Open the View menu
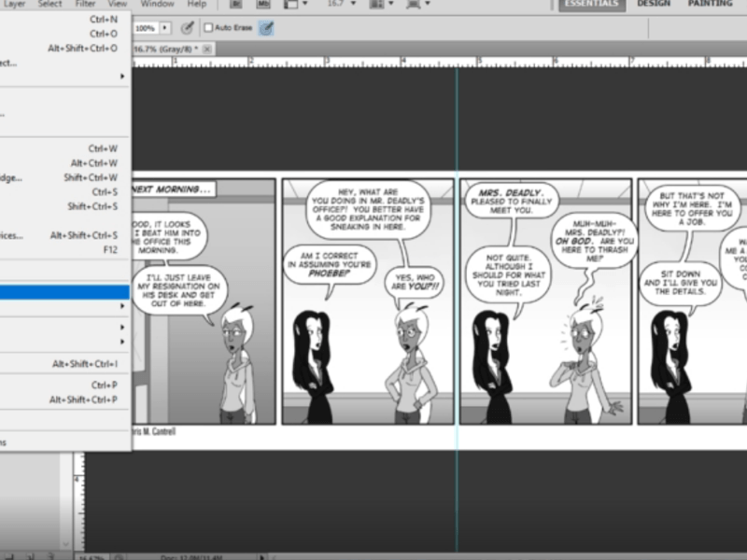Screen dimensions: 747x560 coord(118,4)
